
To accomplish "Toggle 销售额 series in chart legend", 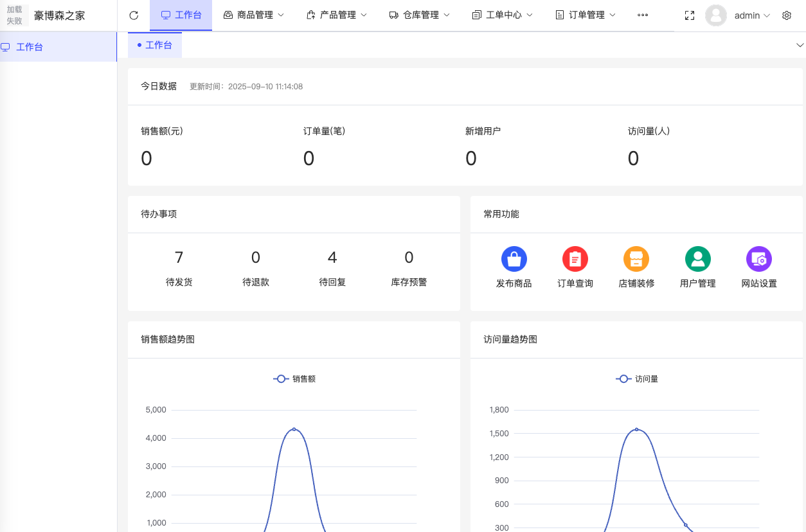I will point(294,379).
